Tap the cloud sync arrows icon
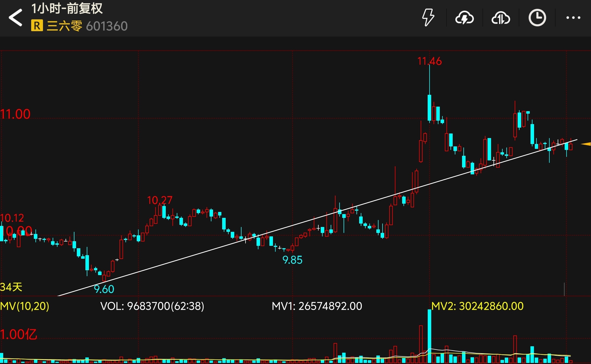This screenshot has height=364, width=591. click(x=501, y=18)
